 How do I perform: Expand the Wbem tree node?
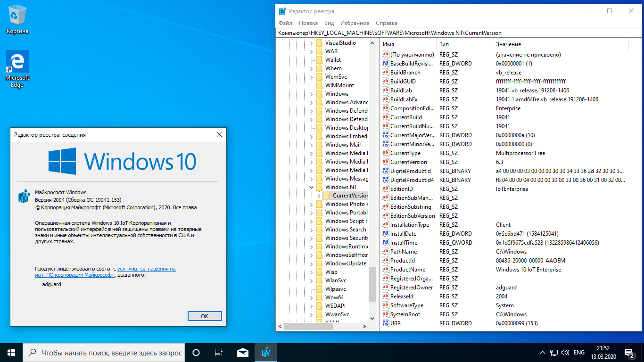[x=311, y=68]
